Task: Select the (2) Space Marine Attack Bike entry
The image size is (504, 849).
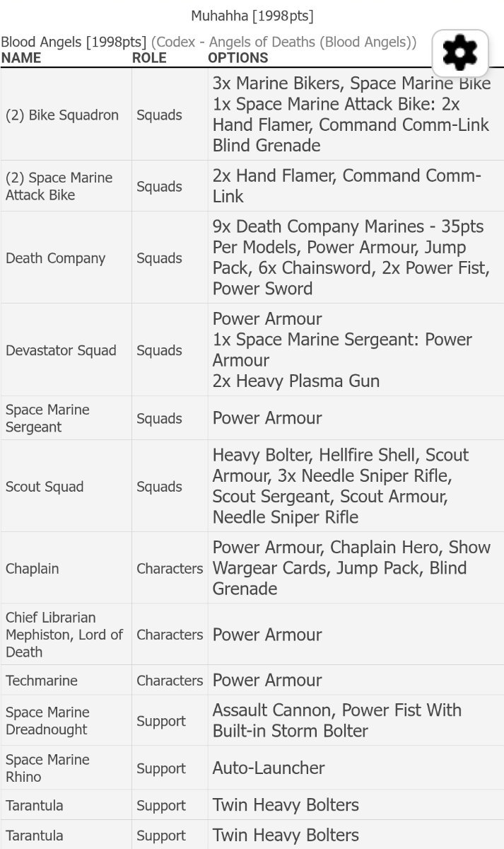Action: tap(252, 186)
